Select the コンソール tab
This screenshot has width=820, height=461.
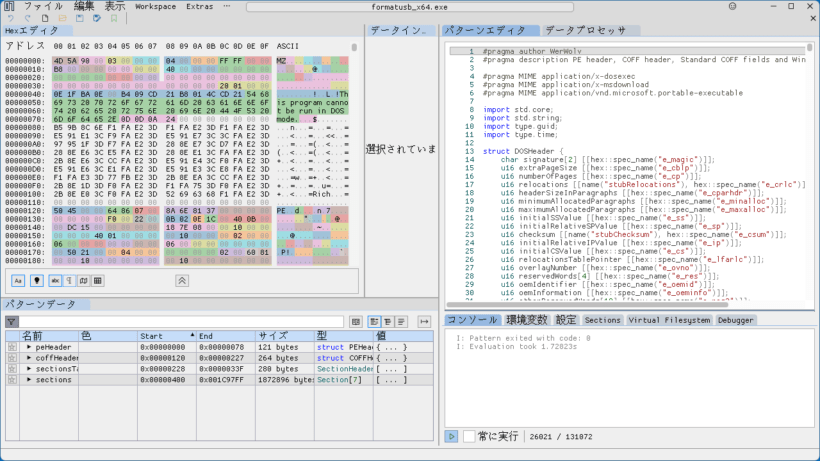point(472,320)
